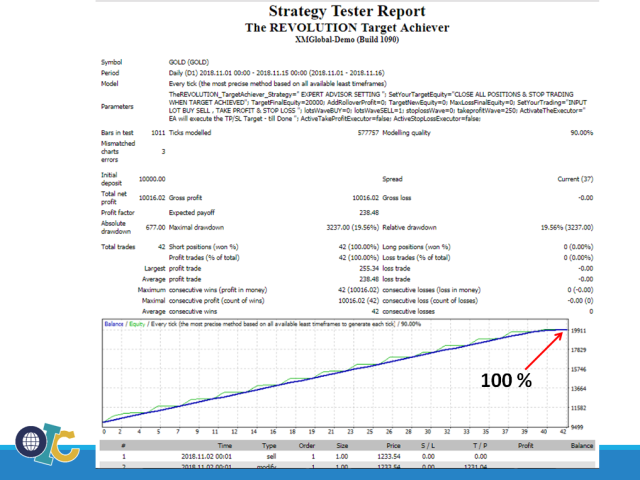The width and height of the screenshot is (640, 480).
Task: Click the Balance column header in the table
Action: pos(582,445)
